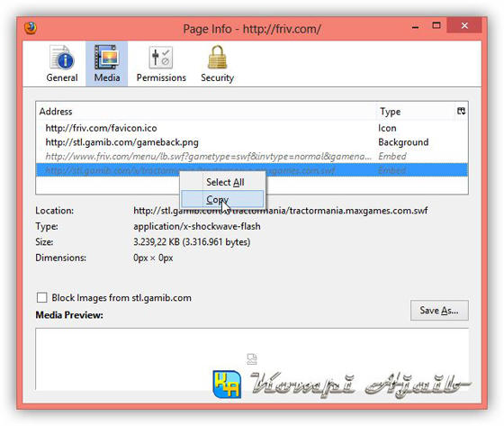Switch to the Media tab

point(107,64)
